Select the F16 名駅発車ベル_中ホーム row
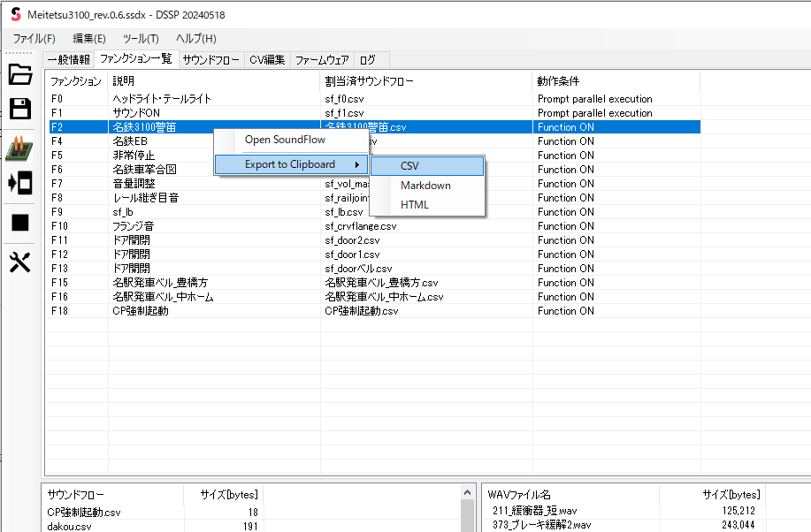 tap(163, 297)
